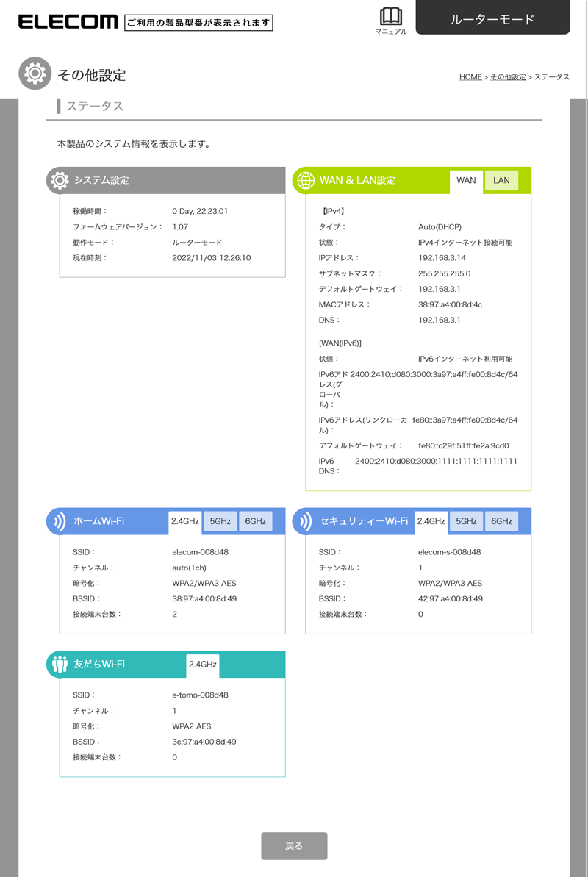Click IPv4インターネット接続可能 status text

click(465, 243)
